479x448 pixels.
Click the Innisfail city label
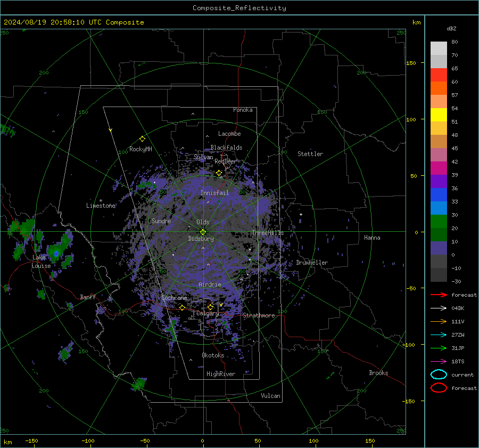pos(214,193)
